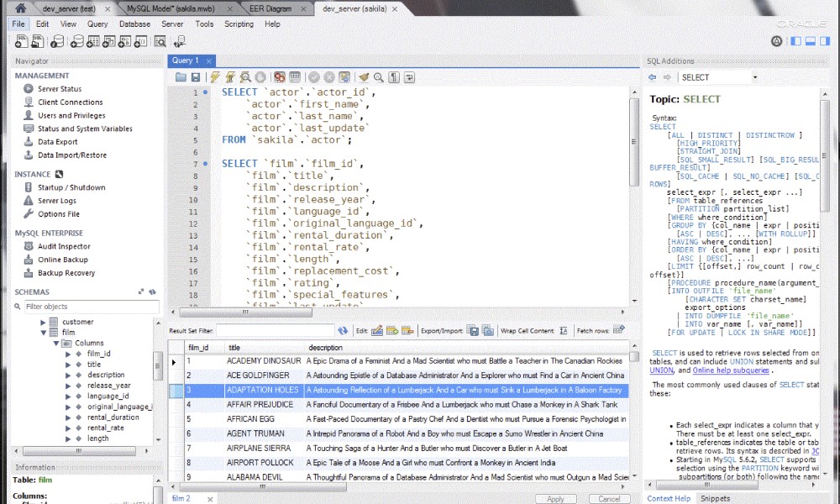The height and width of the screenshot is (504, 840).
Task: Commit transaction checkmark icon
Action: tap(314, 77)
